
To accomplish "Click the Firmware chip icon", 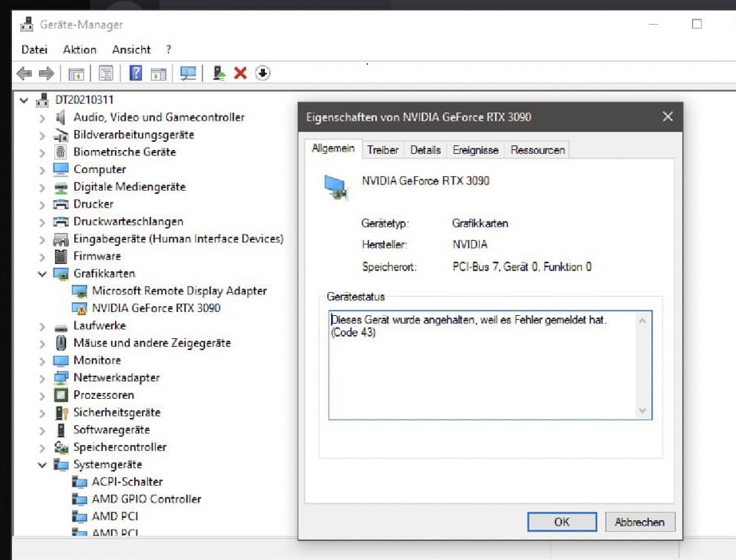I will 61,256.
